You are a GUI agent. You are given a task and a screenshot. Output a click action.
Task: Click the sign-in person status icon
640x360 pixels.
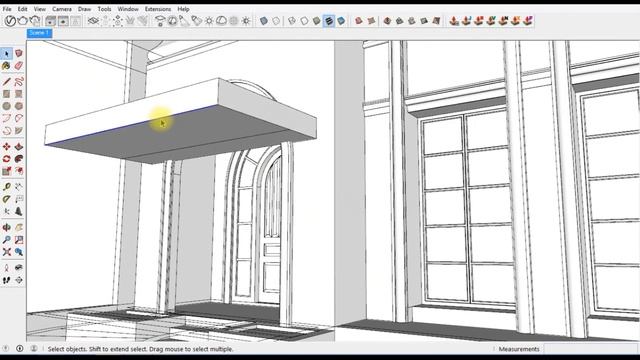tap(34, 349)
